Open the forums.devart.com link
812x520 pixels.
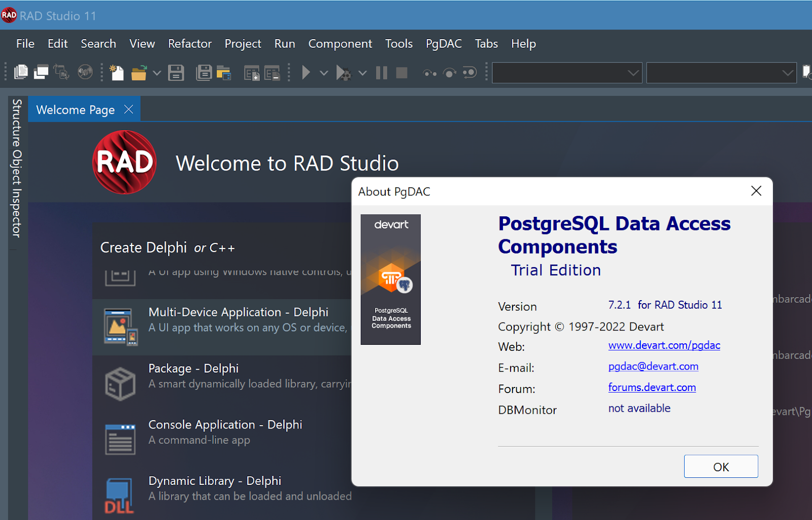(x=652, y=387)
